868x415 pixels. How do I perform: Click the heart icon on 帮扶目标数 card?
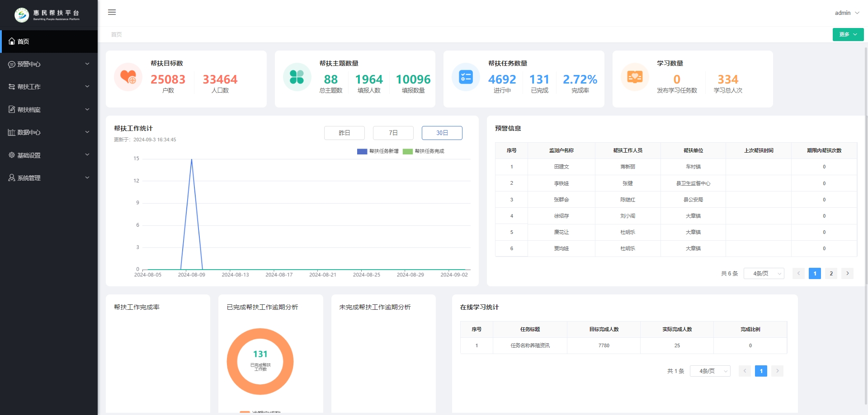coord(128,77)
